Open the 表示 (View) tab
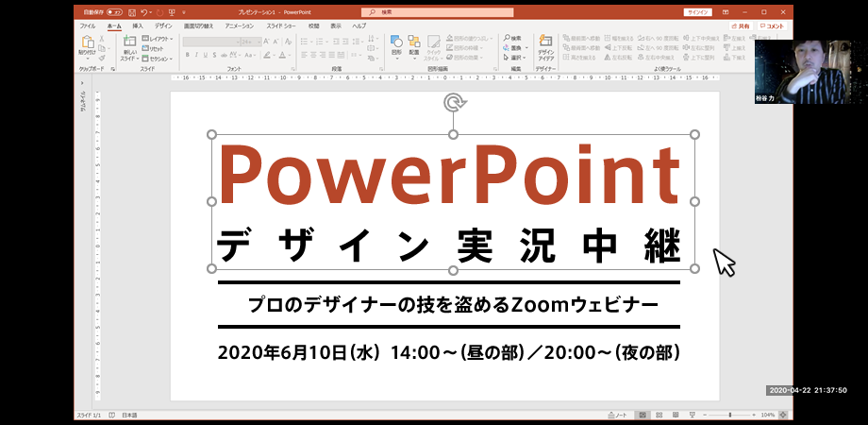This screenshot has height=425, width=868. [x=336, y=26]
